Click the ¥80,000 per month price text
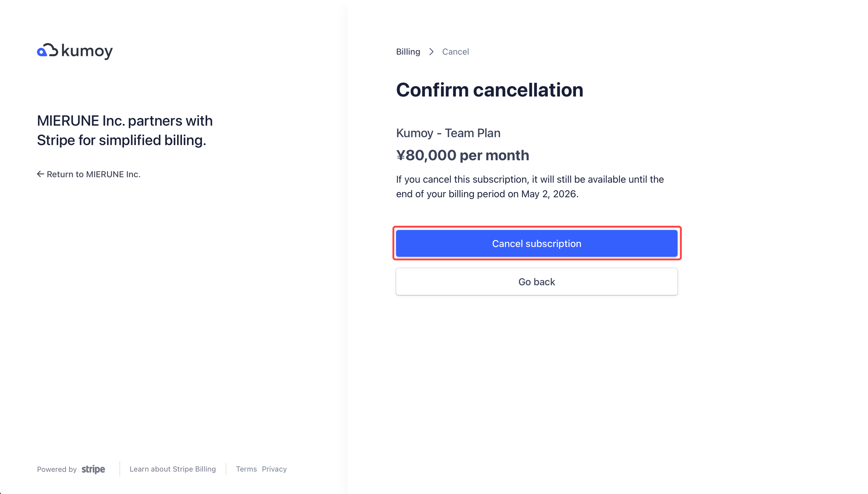The height and width of the screenshot is (494, 868). [x=463, y=155]
